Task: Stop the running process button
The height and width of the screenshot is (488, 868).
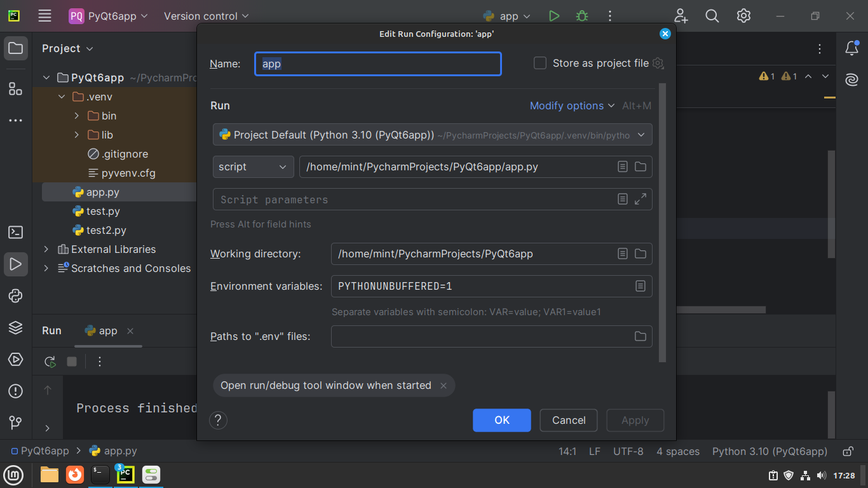Action: [x=72, y=362]
